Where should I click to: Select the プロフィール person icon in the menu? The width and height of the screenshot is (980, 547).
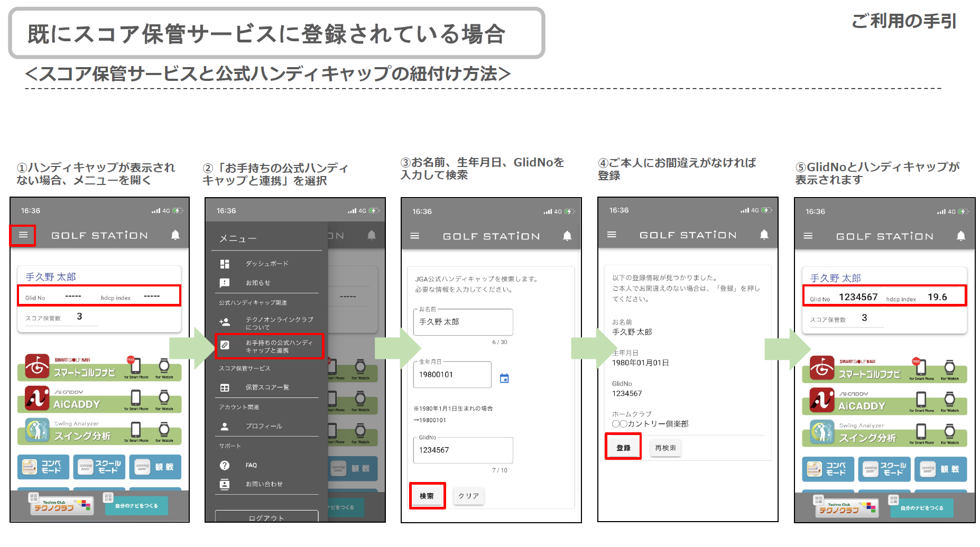coord(225,426)
